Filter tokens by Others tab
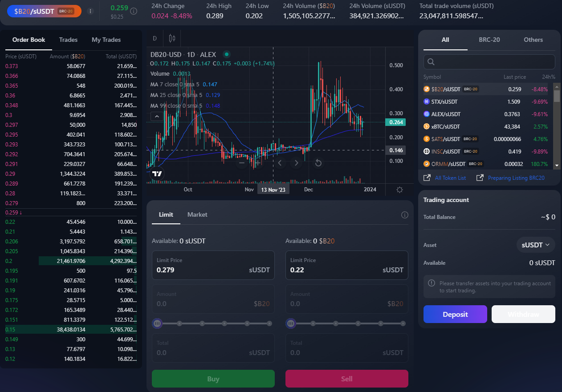This screenshot has width=562, height=392. click(533, 40)
